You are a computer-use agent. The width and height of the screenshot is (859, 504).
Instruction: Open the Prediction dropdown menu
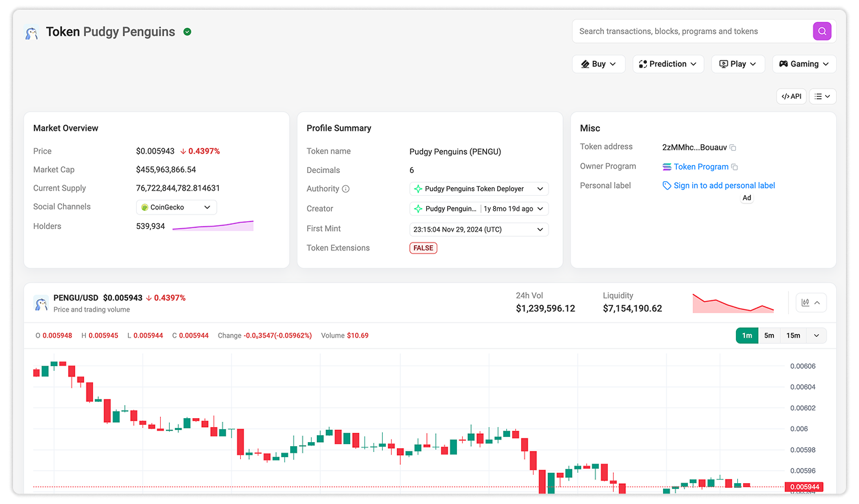668,64
